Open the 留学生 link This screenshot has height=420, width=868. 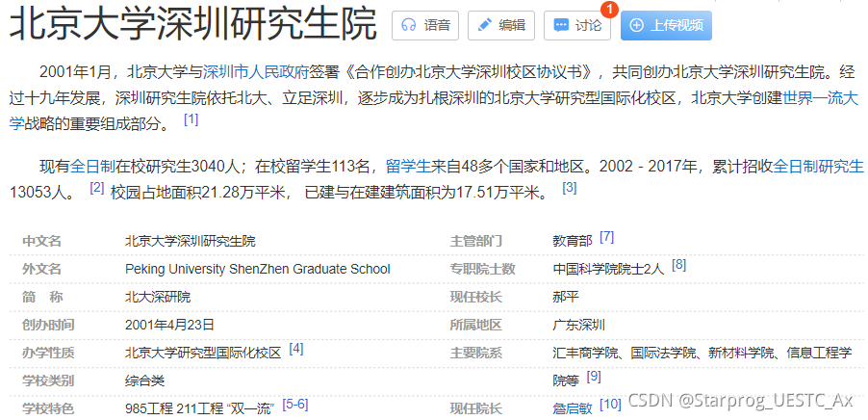408,166
